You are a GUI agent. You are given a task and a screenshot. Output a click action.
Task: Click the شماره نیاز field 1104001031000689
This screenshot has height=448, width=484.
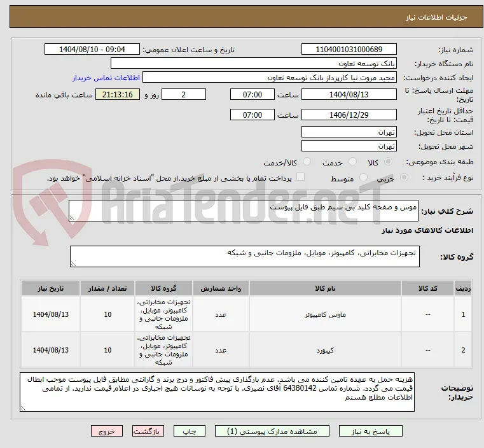point(349,50)
